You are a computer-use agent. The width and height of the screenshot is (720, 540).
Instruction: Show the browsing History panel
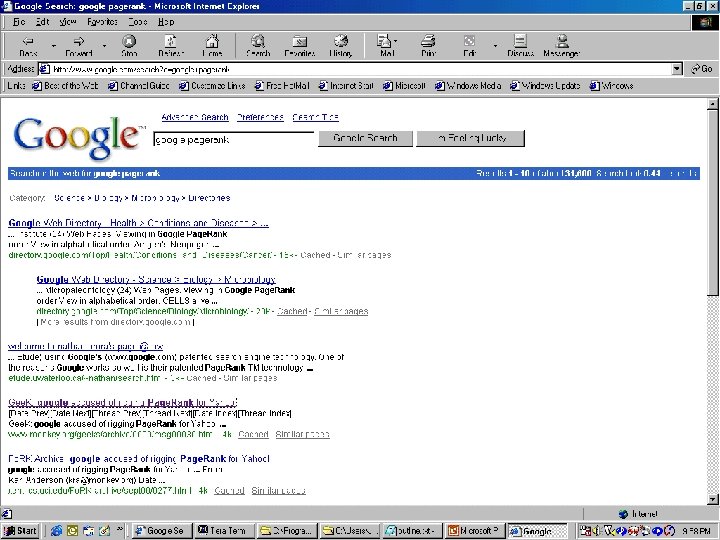pyautogui.click(x=341, y=46)
